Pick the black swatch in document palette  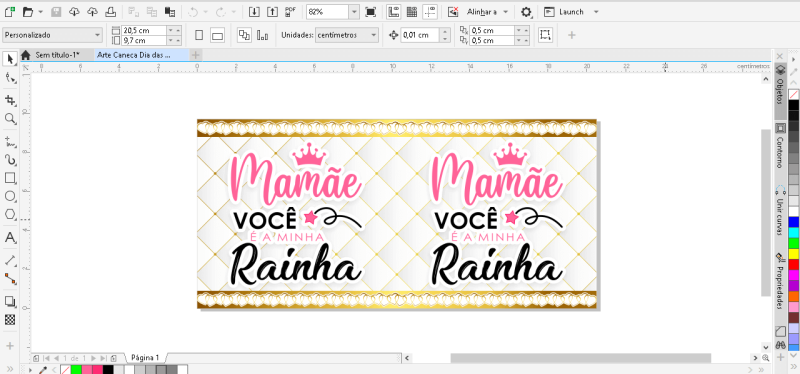tap(108, 369)
